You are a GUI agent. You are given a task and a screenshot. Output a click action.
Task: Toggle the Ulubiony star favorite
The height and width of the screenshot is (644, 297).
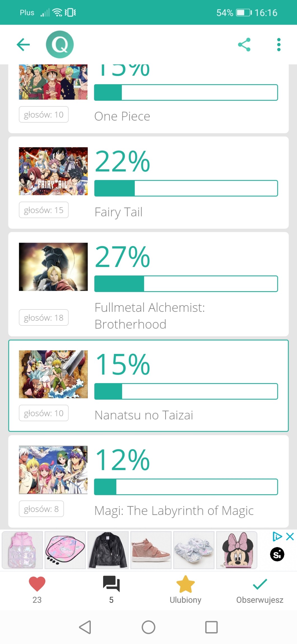tap(185, 585)
